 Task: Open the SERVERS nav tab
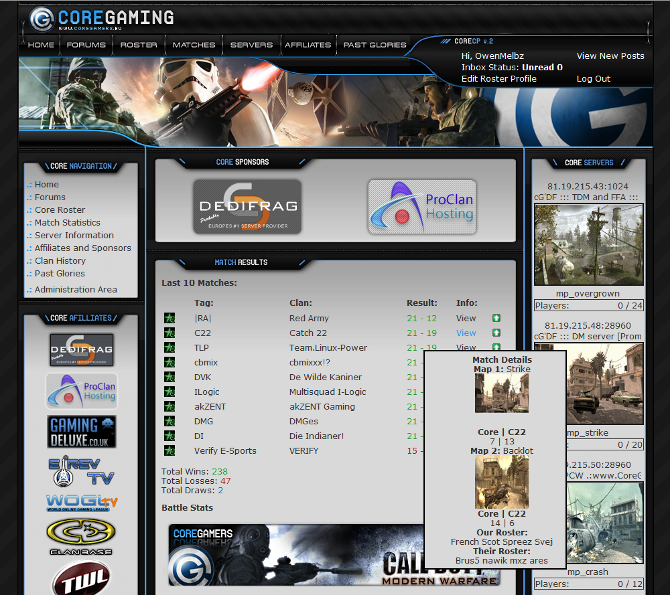(x=252, y=45)
